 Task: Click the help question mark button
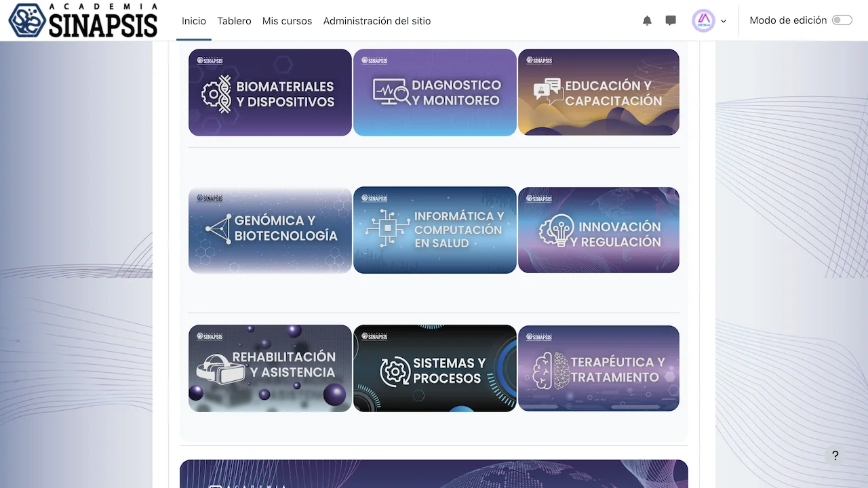835,455
